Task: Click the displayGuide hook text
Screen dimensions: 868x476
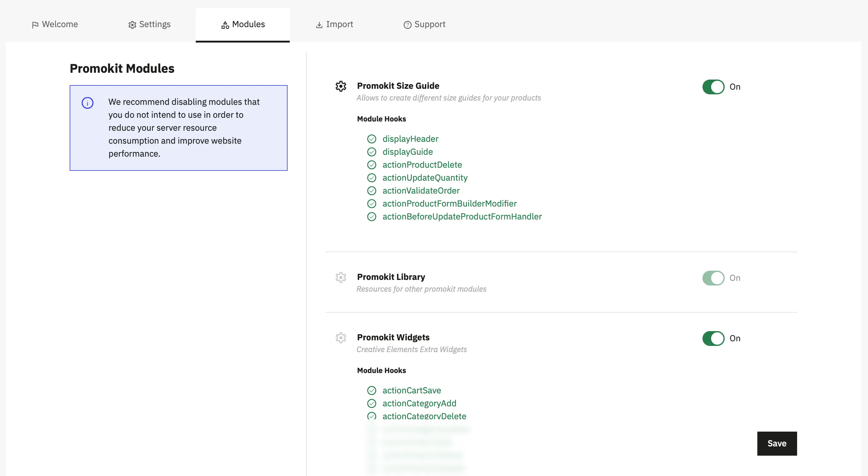Action: (x=407, y=152)
